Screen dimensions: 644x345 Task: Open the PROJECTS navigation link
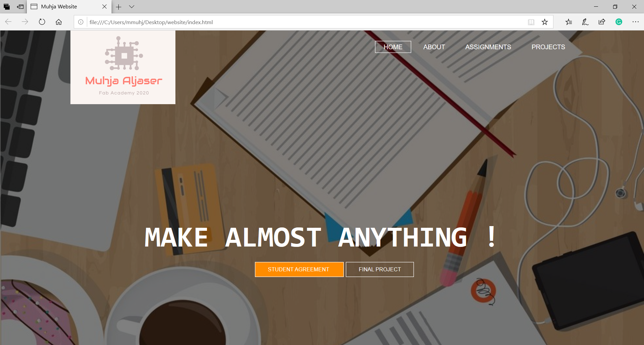548,47
